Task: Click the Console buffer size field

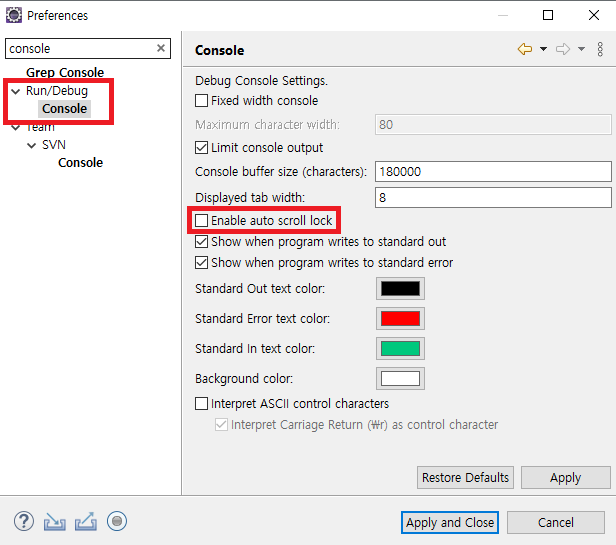Action: tap(493, 171)
